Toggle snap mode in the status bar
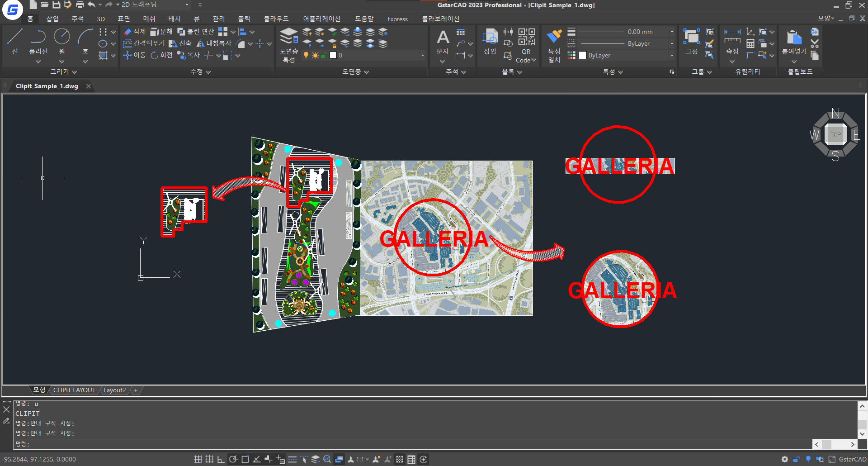 pos(198,459)
